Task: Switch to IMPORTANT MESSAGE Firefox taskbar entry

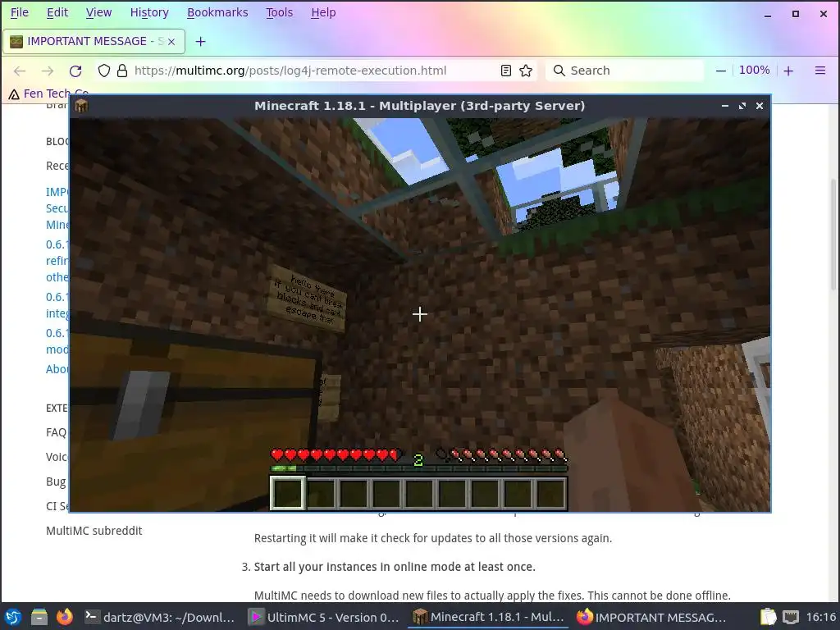Action: tap(651, 617)
